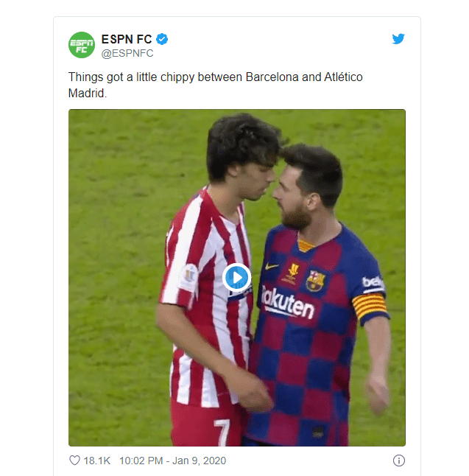
Task: Open the ESPN FC display name
Action: click(x=127, y=39)
